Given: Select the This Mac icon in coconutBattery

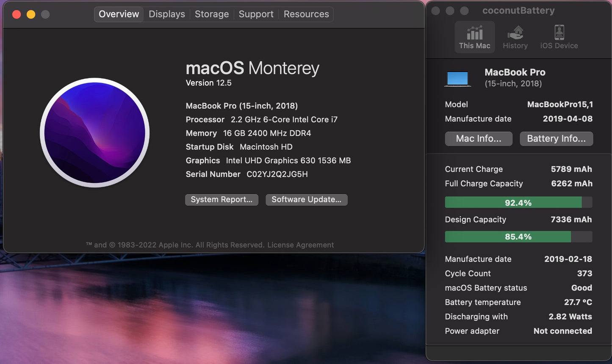Looking at the screenshot, I should coord(474,37).
